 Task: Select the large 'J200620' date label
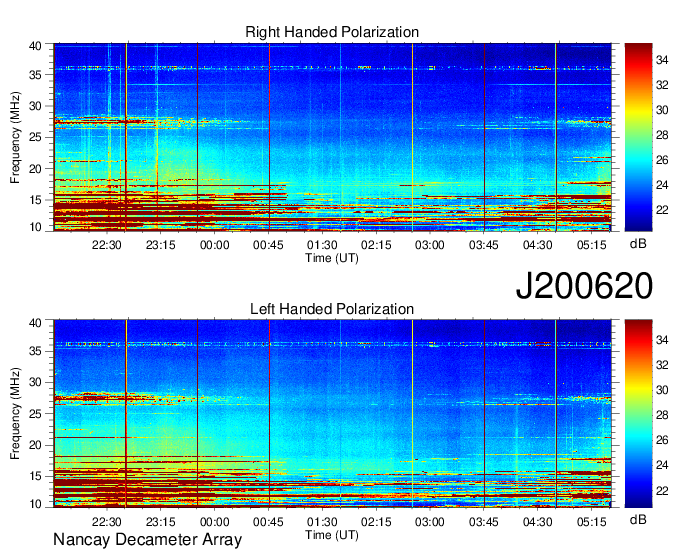584,286
